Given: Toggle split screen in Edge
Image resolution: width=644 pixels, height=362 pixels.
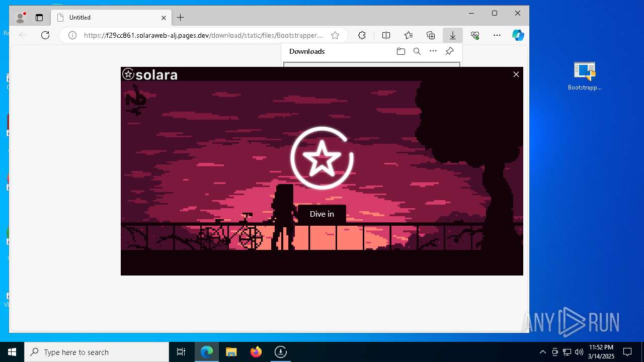Looking at the screenshot, I should 386,35.
